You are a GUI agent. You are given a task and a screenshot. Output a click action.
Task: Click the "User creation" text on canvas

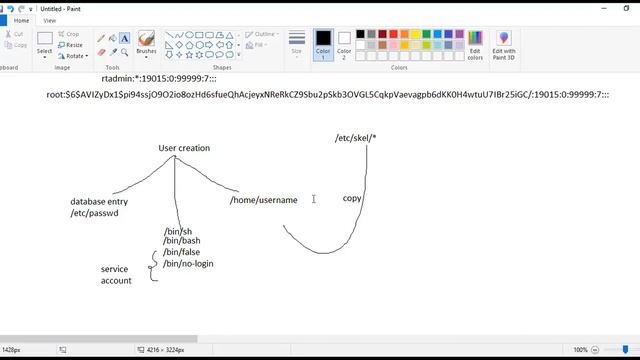184,148
